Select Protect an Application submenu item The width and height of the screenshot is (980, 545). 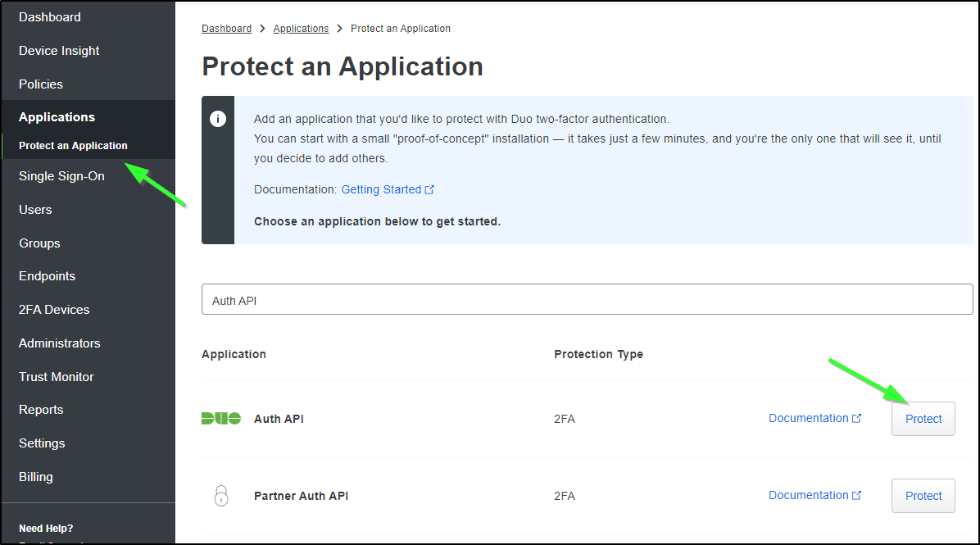(73, 146)
